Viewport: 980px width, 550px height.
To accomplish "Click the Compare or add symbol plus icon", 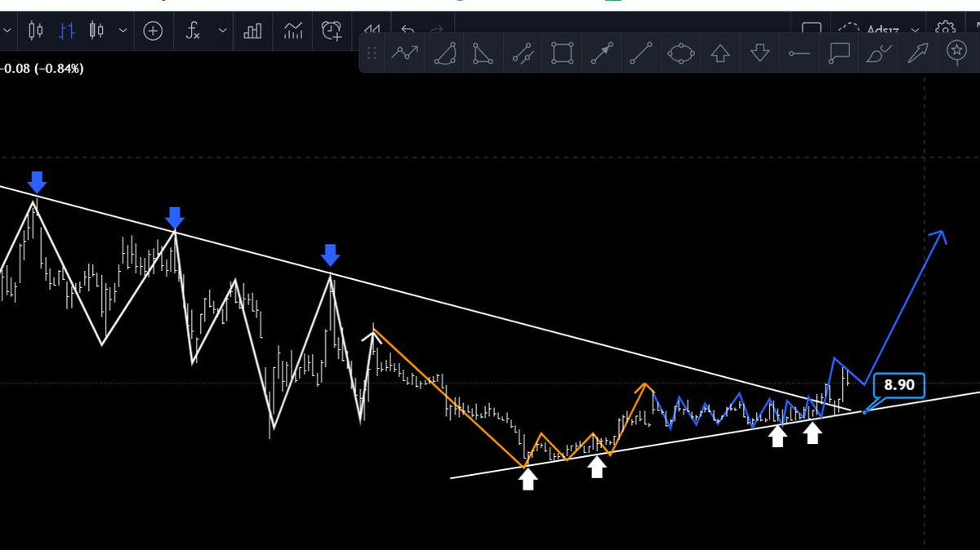I will click(x=153, y=31).
